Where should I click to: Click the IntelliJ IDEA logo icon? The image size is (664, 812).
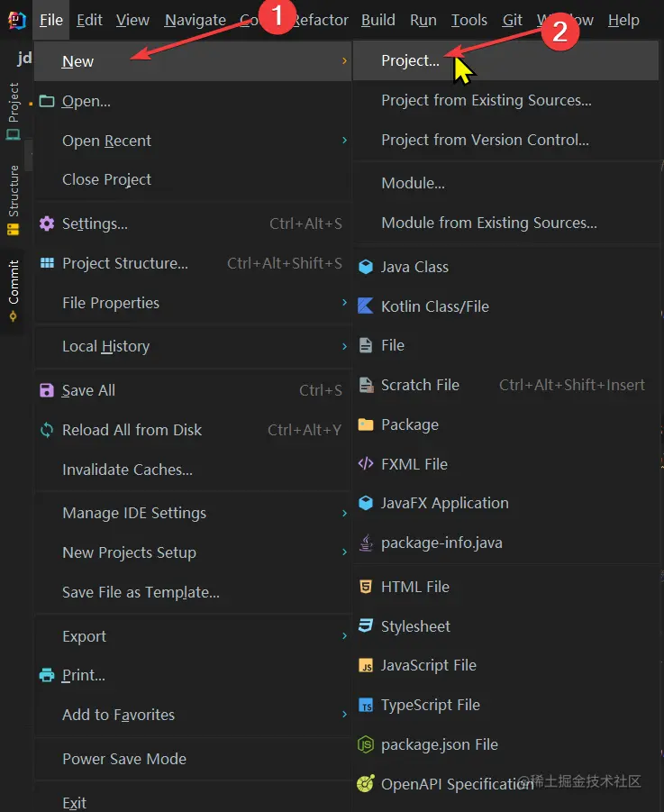click(x=16, y=20)
